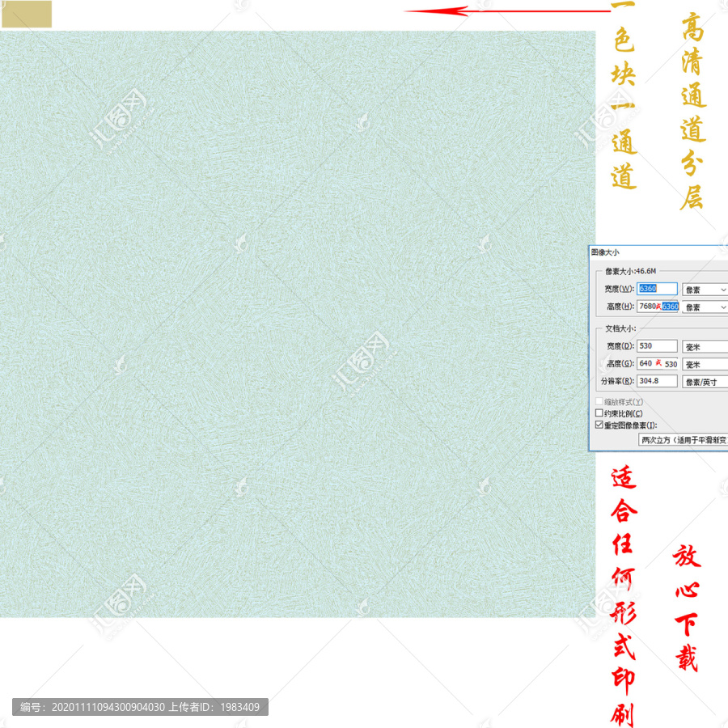The image size is (728, 728).
Task: Click the 像素大小:46.6M label
Action: tap(630, 271)
